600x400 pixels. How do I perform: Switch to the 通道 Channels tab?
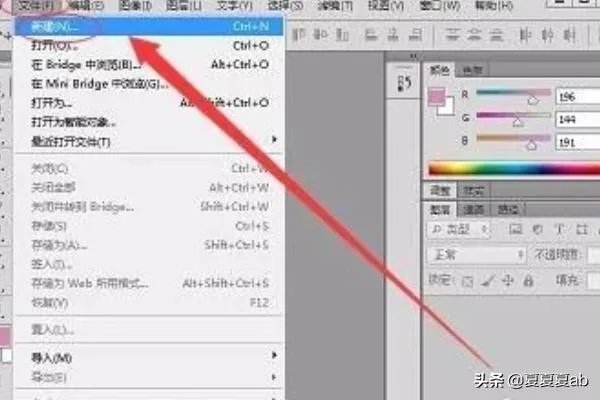click(x=473, y=210)
